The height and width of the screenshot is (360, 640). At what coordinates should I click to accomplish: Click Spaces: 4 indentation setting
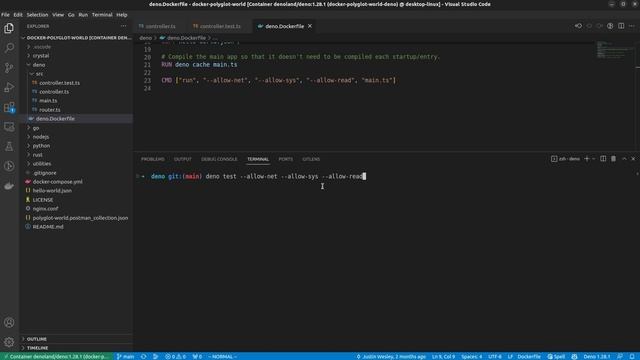point(471,356)
